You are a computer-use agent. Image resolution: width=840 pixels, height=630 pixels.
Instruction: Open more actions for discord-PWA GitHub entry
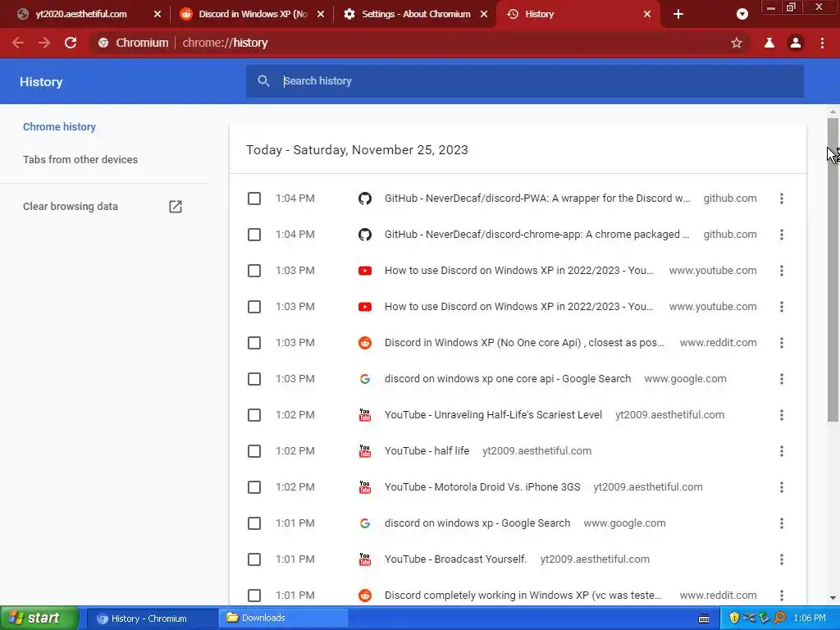point(782,199)
